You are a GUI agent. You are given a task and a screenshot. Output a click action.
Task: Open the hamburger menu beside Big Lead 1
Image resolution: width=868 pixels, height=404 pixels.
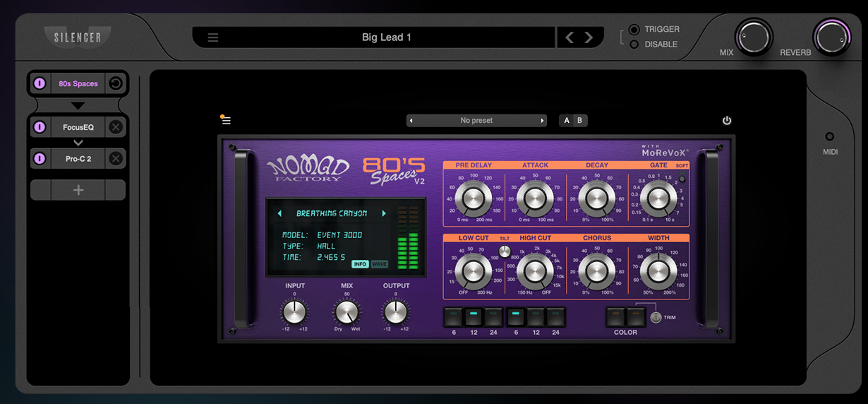[x=212, y=38]
